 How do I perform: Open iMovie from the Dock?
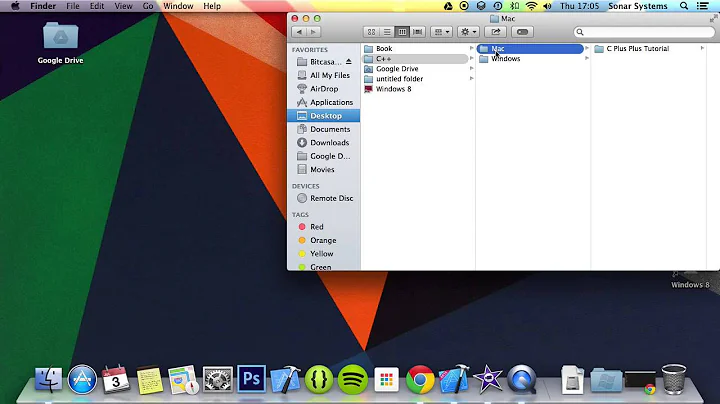(x=488, y=379)
